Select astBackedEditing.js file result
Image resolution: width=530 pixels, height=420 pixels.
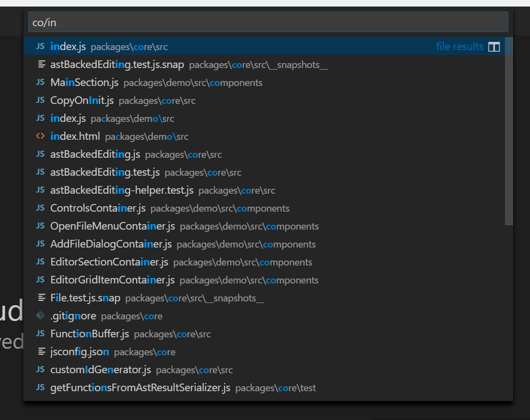tap(264, 154)
